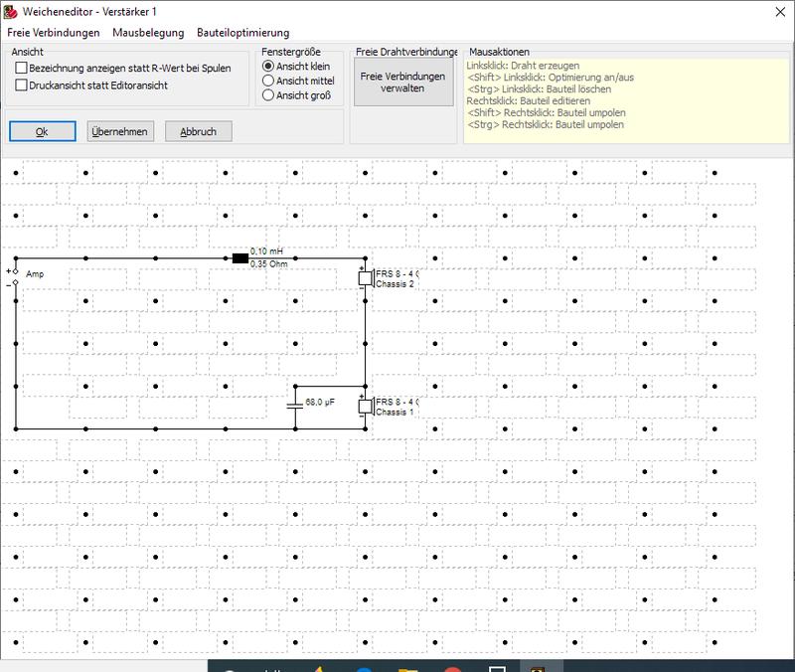Enable Bezeichnung anzeigen statt R-Wert checkbox
Viewport: 795px width, 672px height.
pos(22,68)
